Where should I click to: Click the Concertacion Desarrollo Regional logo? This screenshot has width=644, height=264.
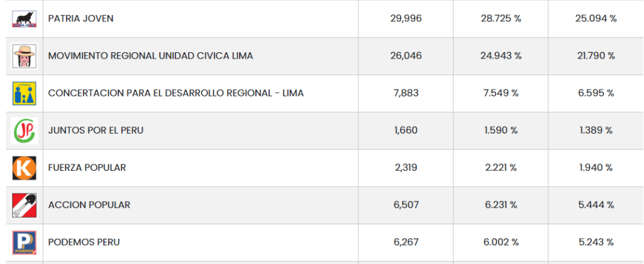coord(25,93)
